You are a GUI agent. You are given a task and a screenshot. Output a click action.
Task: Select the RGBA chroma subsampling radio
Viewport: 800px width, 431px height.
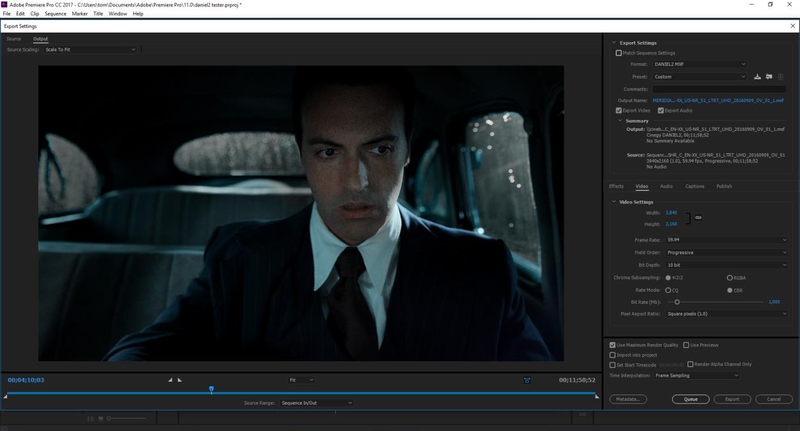[x=730, y=278]
